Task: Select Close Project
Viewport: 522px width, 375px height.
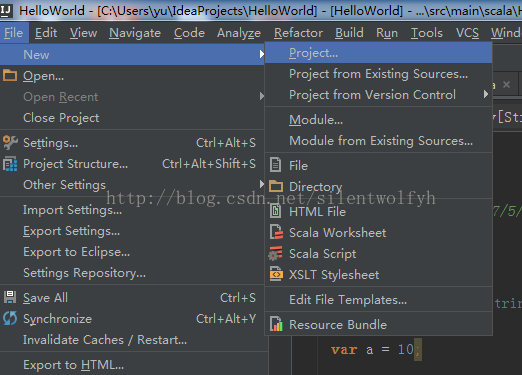Action: click(x=132, y=118)
